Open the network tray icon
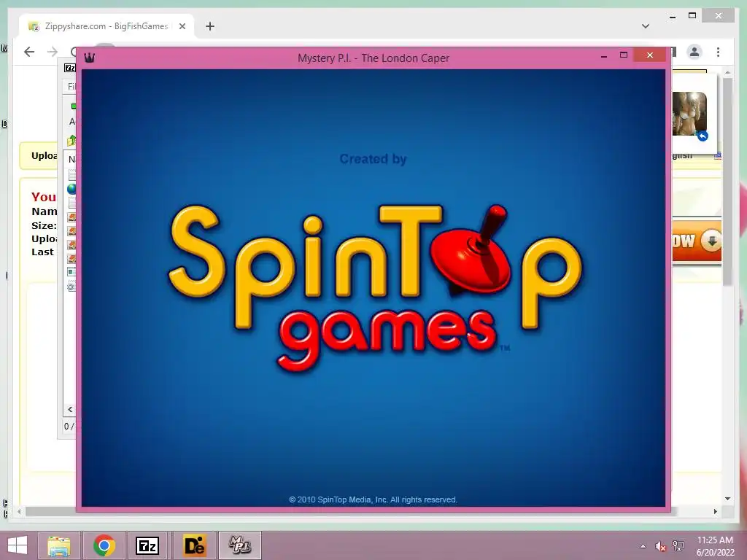Image resolution: width=747 pixels, height=560 pixels. coord(678,546)
